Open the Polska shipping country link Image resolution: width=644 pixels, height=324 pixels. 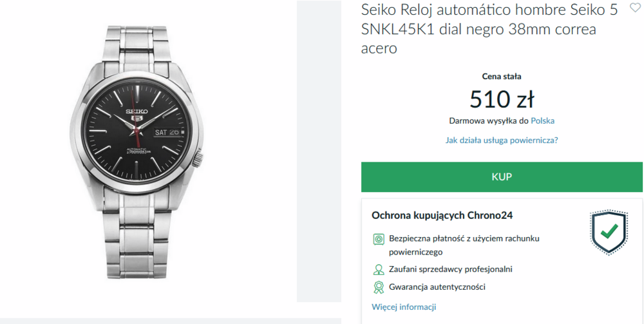542,120
